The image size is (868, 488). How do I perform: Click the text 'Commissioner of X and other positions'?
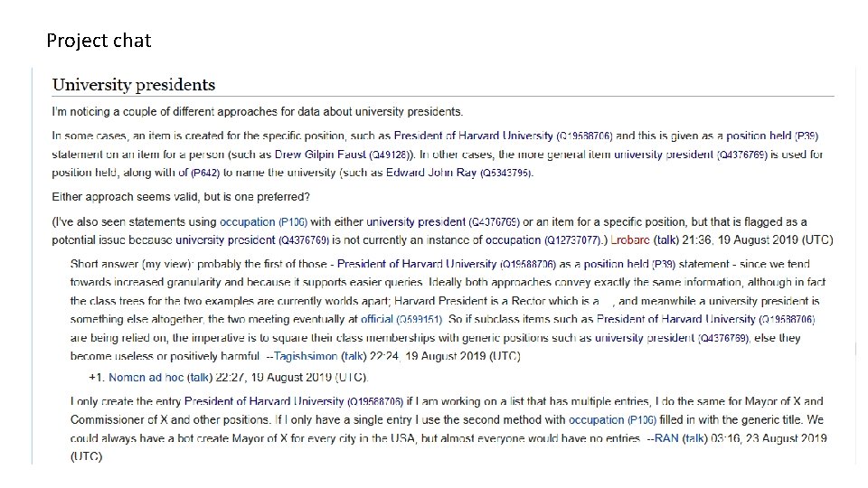171,419
